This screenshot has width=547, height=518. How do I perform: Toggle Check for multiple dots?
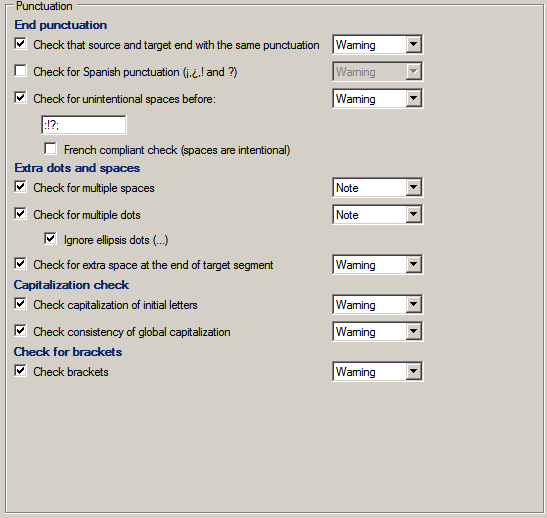point(20,213)
